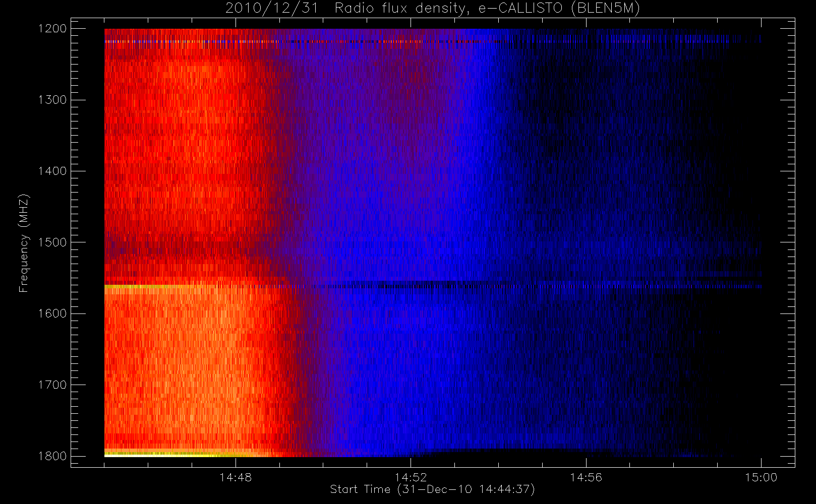This screenshot has width=816, height=504.
Task: Click the 'Start Time (31-Dec-10 14:44:37)' label
Action: [432, 489]
